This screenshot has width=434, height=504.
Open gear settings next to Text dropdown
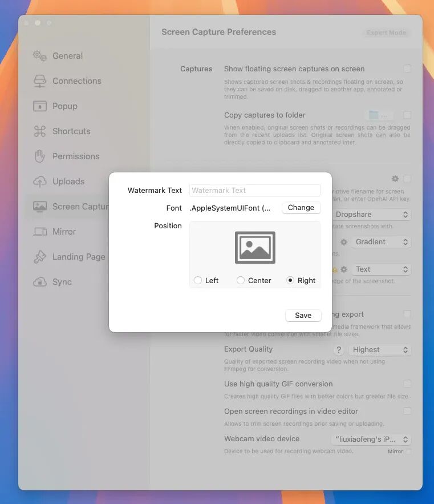click(x=344, y=269)
